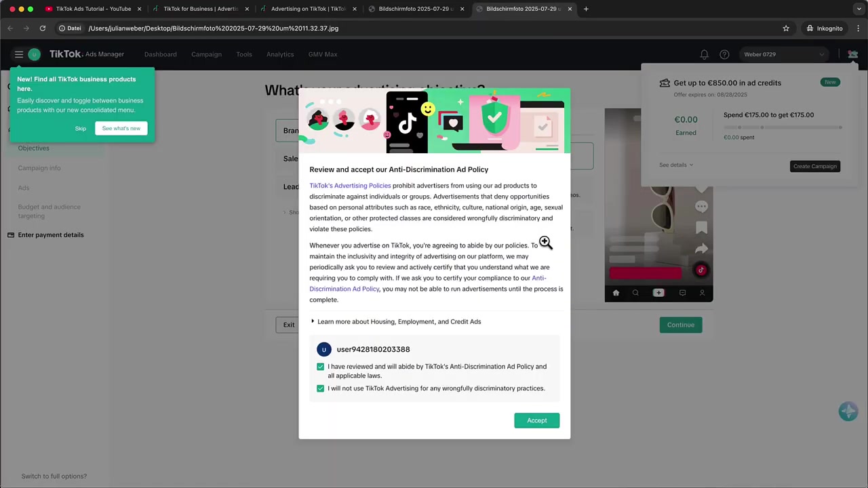Click the account avatar icon at top right
868x488 pixels.
click(852, 54)
